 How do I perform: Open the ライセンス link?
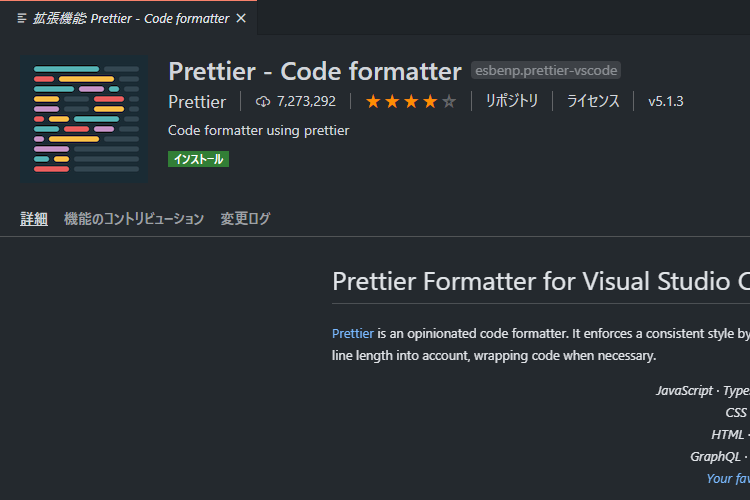coord(593,101)
